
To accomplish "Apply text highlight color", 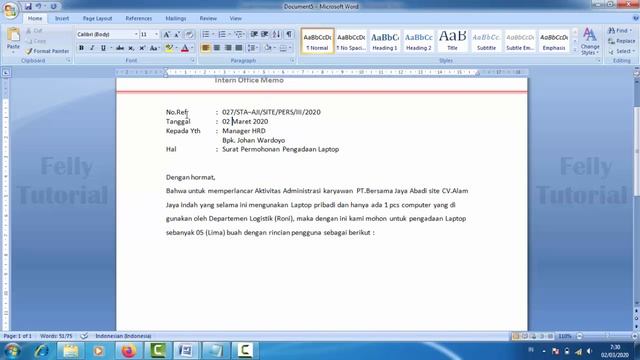I will pos(169,48).
